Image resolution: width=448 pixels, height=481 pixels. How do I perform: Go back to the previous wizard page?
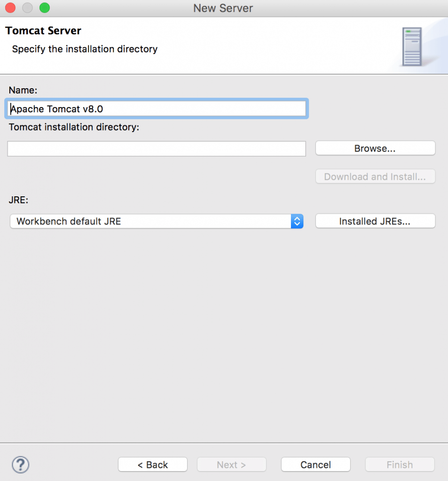(152, 465)
